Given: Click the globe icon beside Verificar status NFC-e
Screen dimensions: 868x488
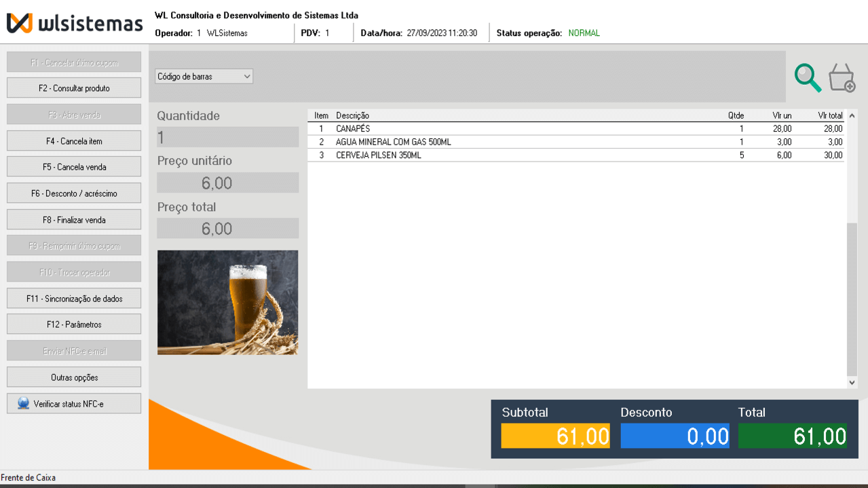Looking at the screenshot, I should point(24,404).
